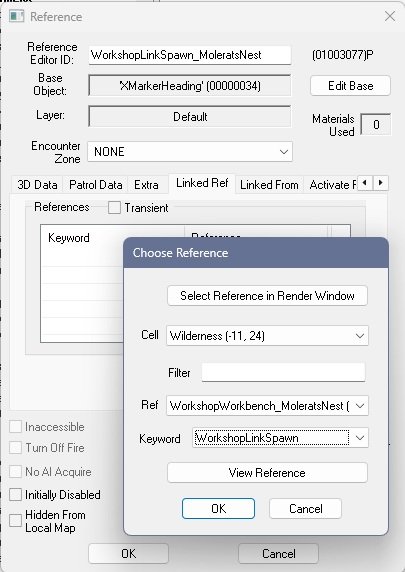Click the Keyword column header

coord(112,238)
